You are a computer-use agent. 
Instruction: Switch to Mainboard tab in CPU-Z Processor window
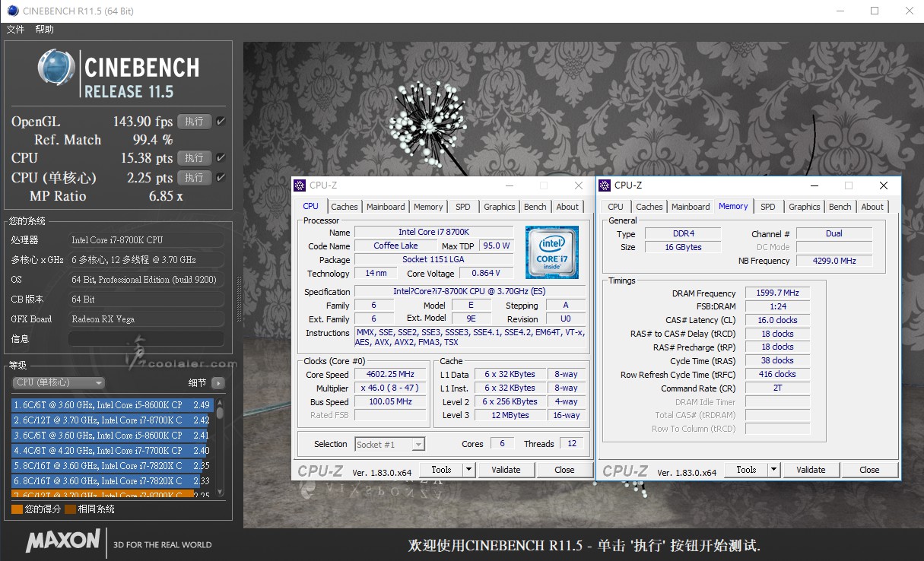pyautogui.click(x=386, y=207)
